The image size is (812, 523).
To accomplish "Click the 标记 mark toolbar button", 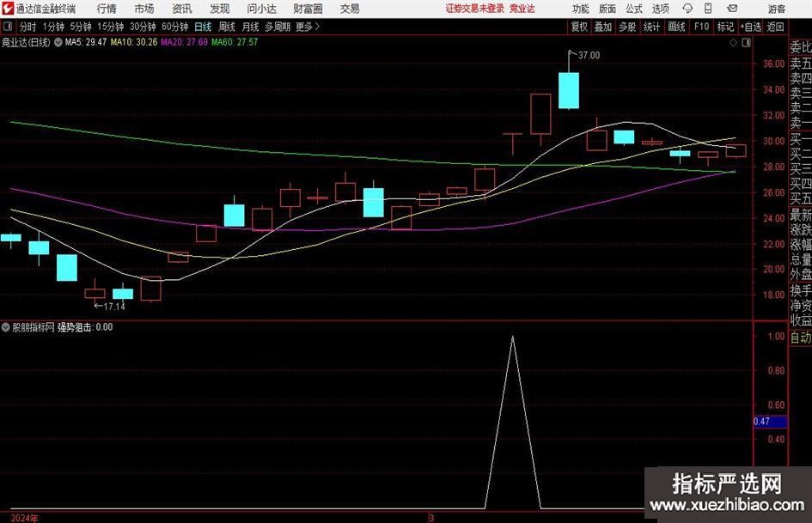I will pos(725,27).
